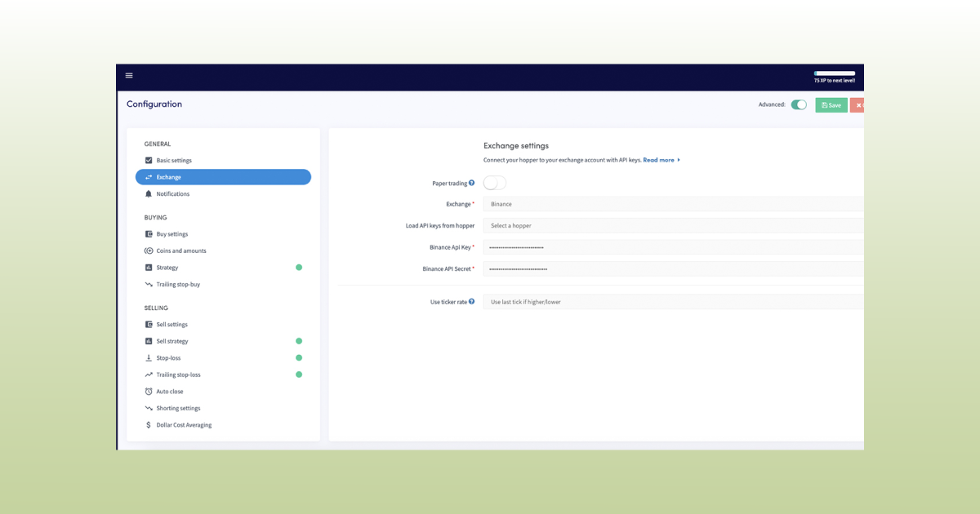This screenshot has width=980, height=514.
Task: Click the Paper trading help icon
Action: tap(474, 183)
